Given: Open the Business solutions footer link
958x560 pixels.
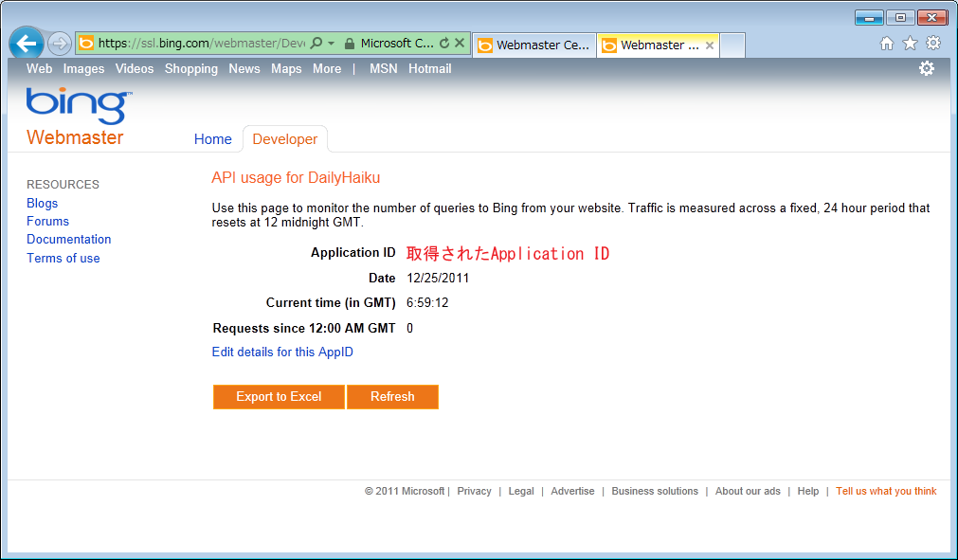Looking at the screenshot, I should pos(655,491).
